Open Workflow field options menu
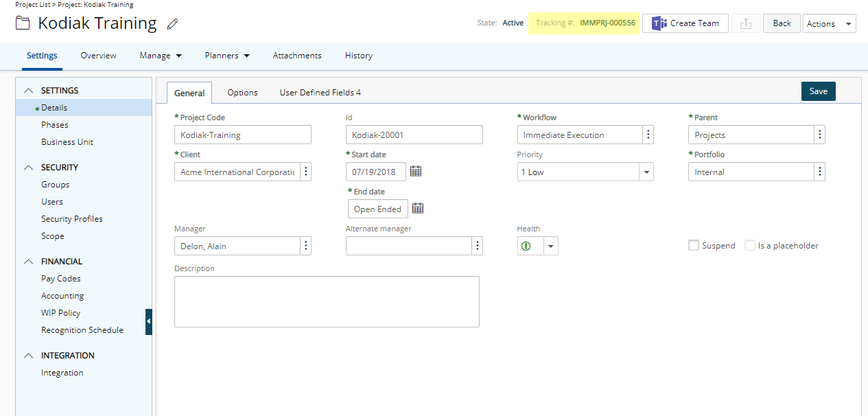The width and height of the screenshot is (868, 416). pos(648,135)
